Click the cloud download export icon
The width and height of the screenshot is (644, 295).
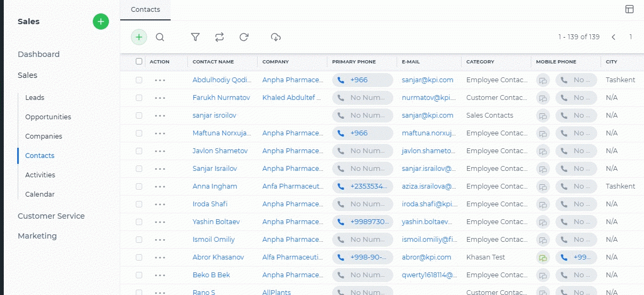pos(276,37)
